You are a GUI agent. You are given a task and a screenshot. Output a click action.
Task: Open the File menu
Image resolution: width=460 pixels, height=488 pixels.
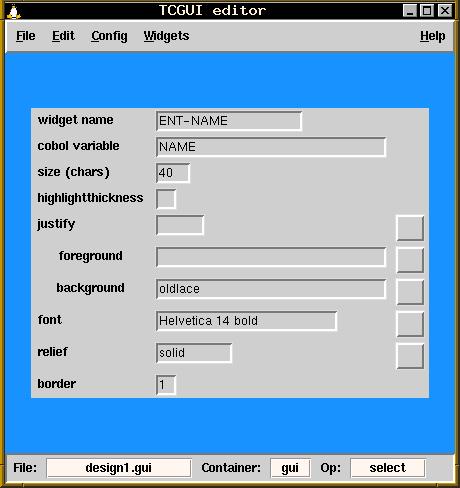[26, 36]
